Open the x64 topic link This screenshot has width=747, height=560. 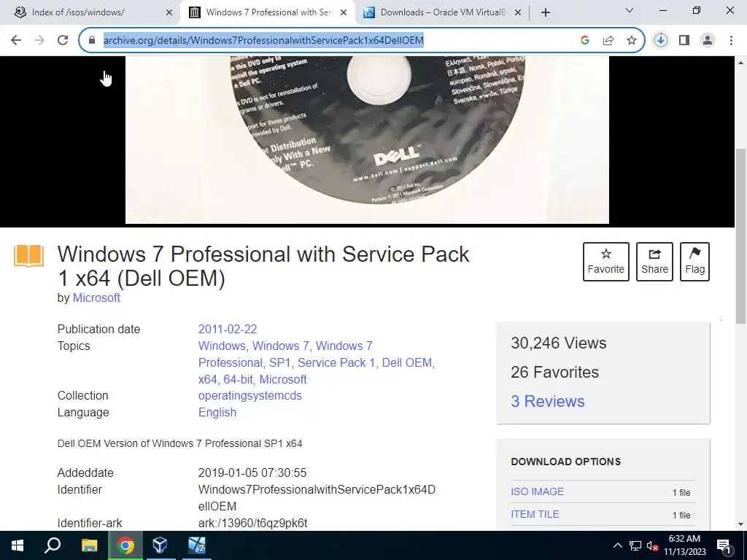pos(207,379)
